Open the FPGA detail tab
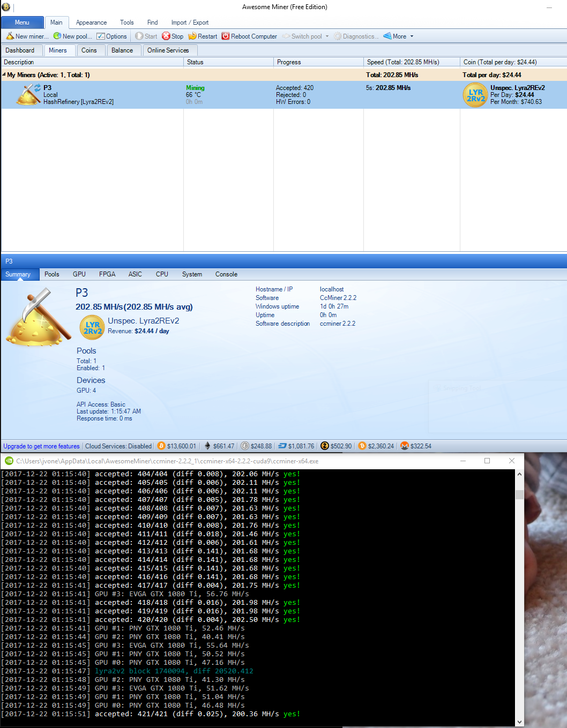 coord(107,274)
